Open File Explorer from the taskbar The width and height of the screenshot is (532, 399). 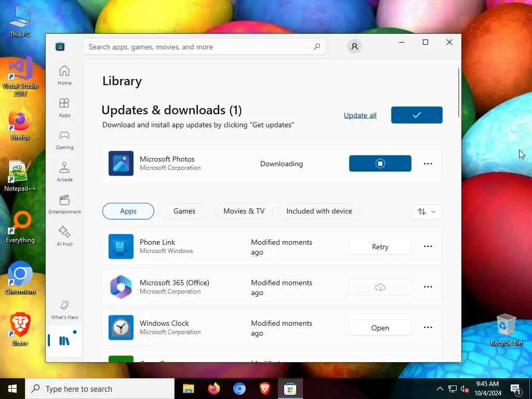pyautogui.click(x=188, y=389)
